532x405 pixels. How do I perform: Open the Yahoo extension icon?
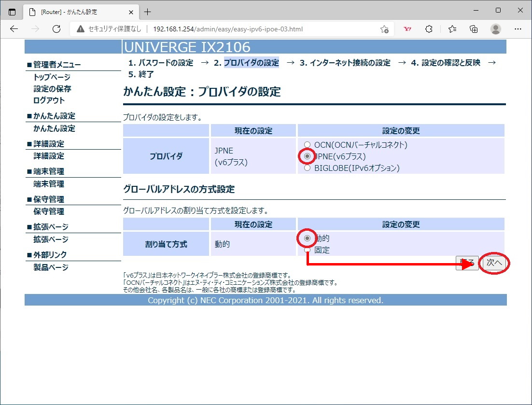click(x=407, y=29)
